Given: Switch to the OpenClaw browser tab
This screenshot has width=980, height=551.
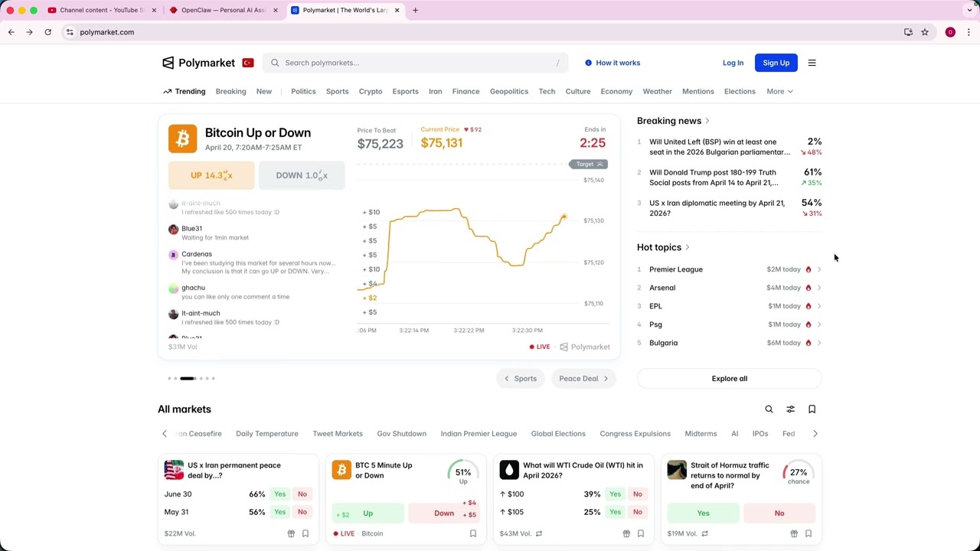Looking at the screenshot, I should [223, 10].
